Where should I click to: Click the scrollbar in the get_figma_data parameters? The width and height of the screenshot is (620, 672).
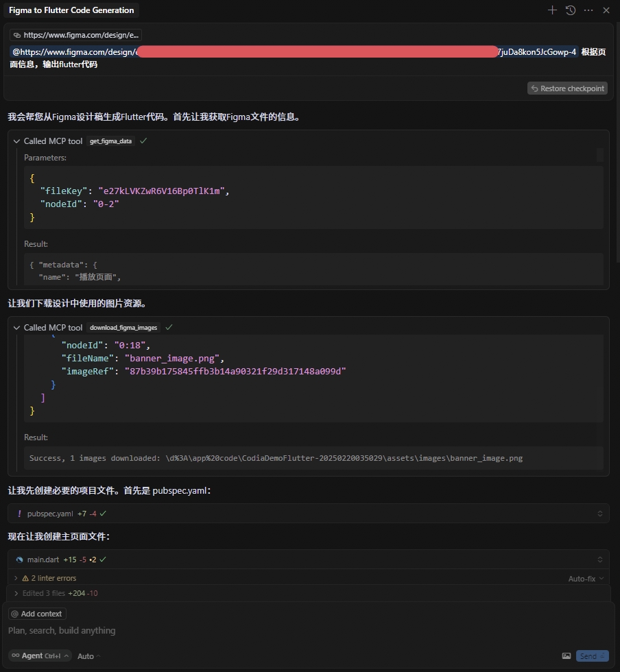click(600, 155)
